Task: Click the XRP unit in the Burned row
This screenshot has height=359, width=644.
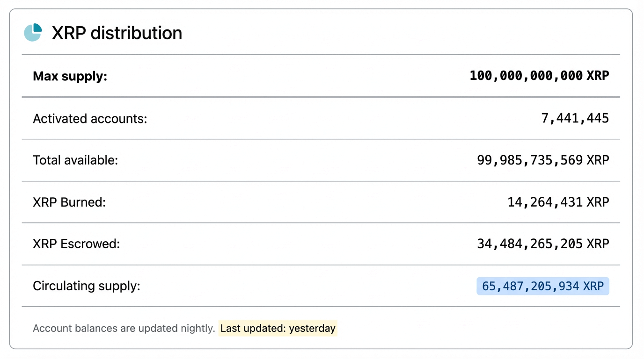Action: click(598, 202)
